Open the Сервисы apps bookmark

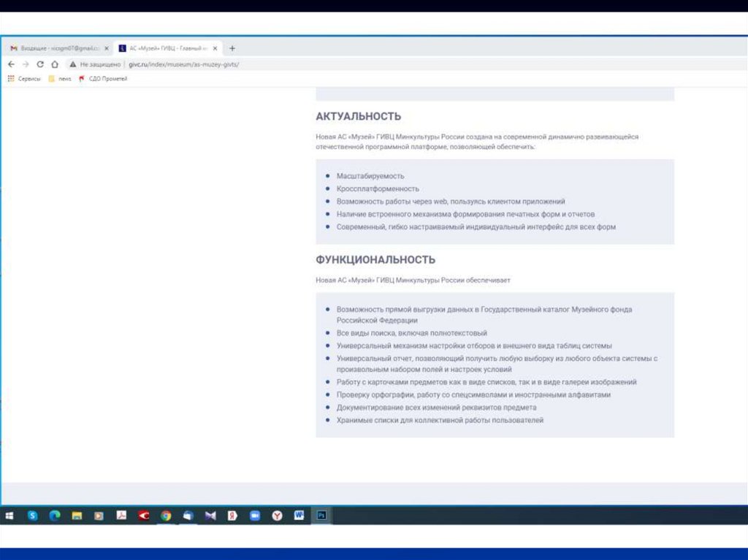24,79
